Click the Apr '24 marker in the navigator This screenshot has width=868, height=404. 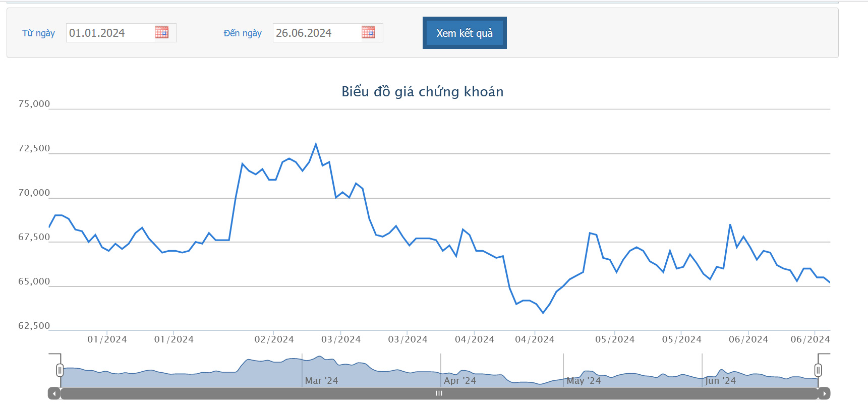[459, 380]
